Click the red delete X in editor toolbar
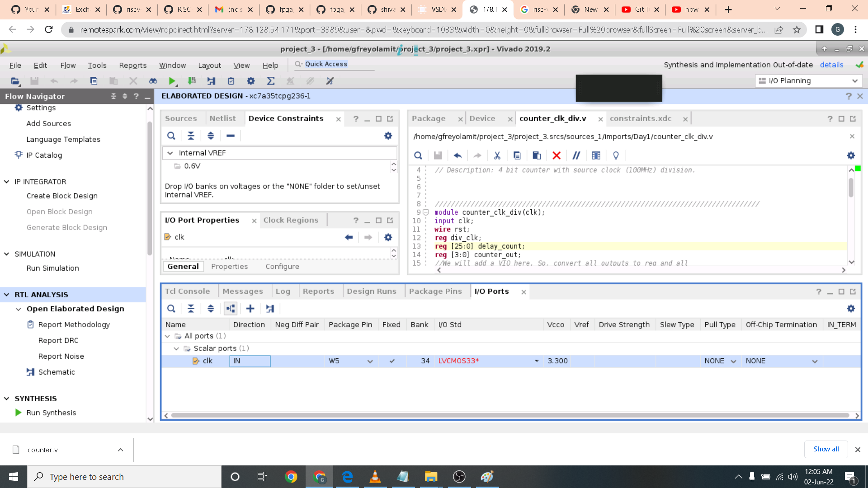This screenshot has height=488, width=868. point(557,155)
